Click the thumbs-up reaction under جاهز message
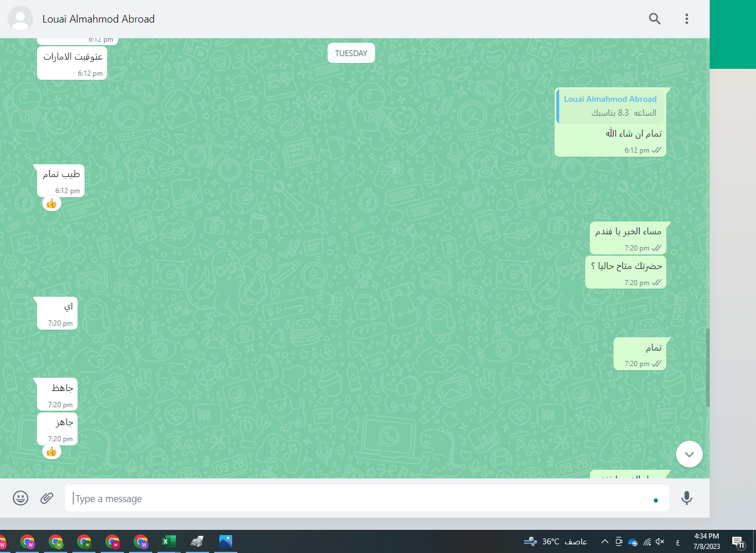 52,452
